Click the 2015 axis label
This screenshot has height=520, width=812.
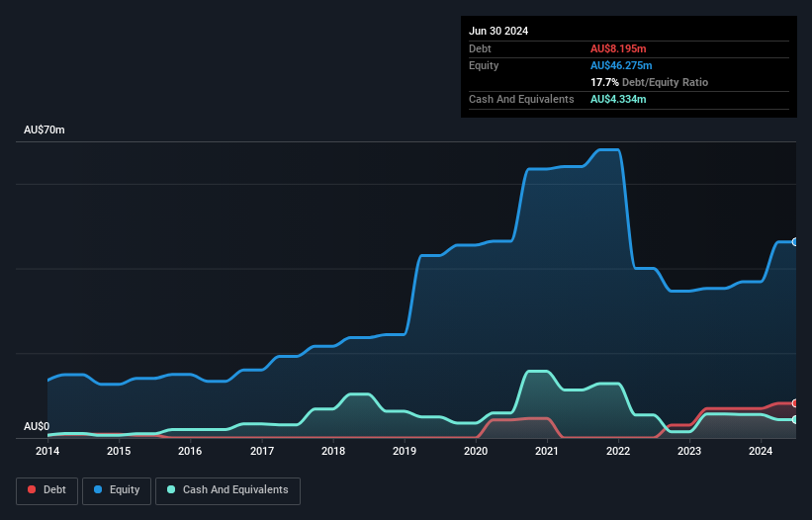point(119,451)
